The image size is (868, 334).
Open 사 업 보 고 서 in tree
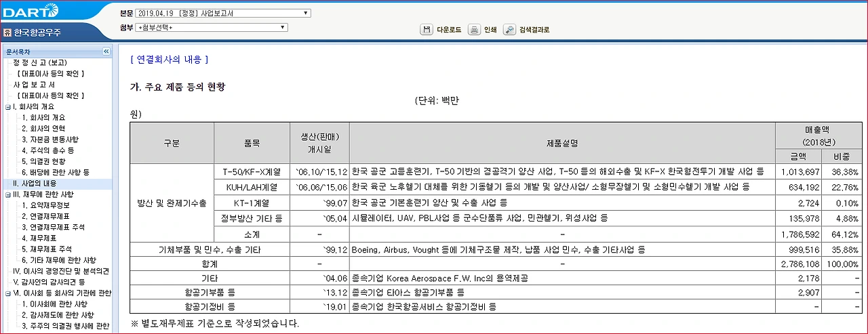click(34, 85)
